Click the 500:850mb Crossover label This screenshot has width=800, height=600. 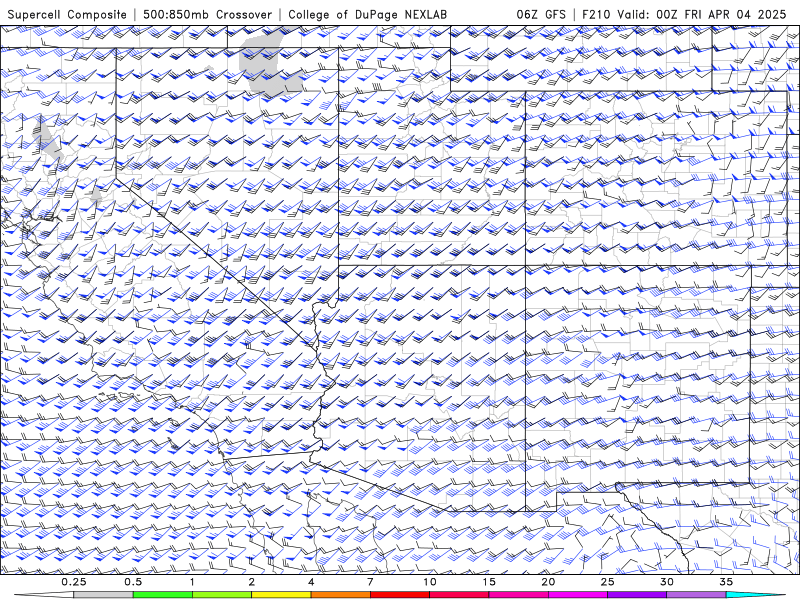[207, 14]
